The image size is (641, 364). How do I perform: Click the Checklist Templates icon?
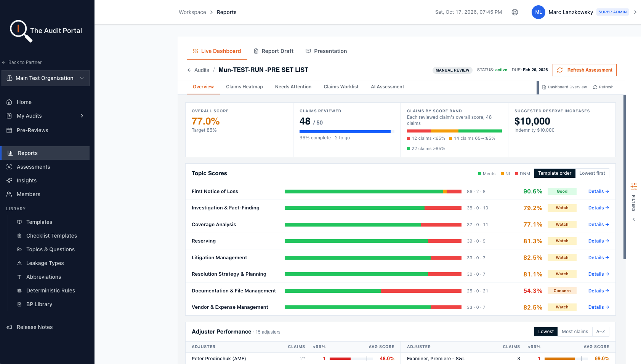point(19,236)
